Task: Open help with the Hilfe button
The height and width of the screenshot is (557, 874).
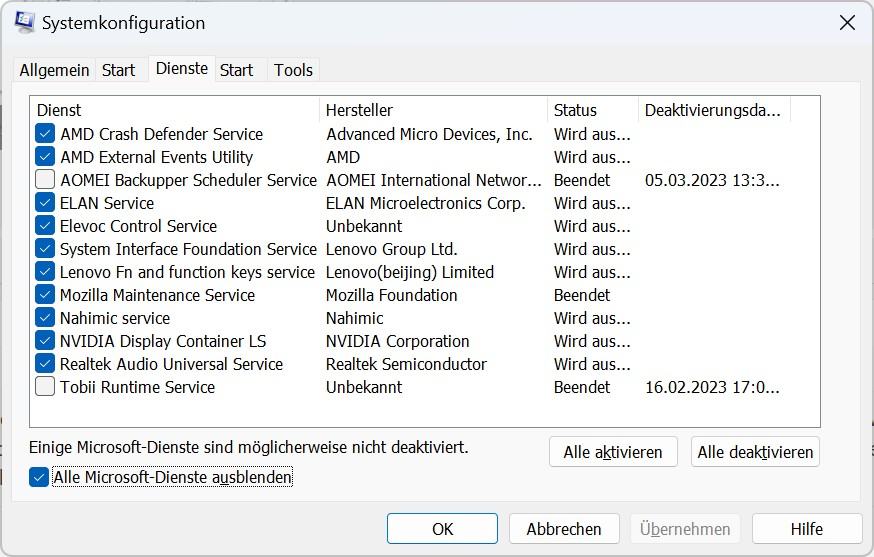Action: click(x=806, y=529)
